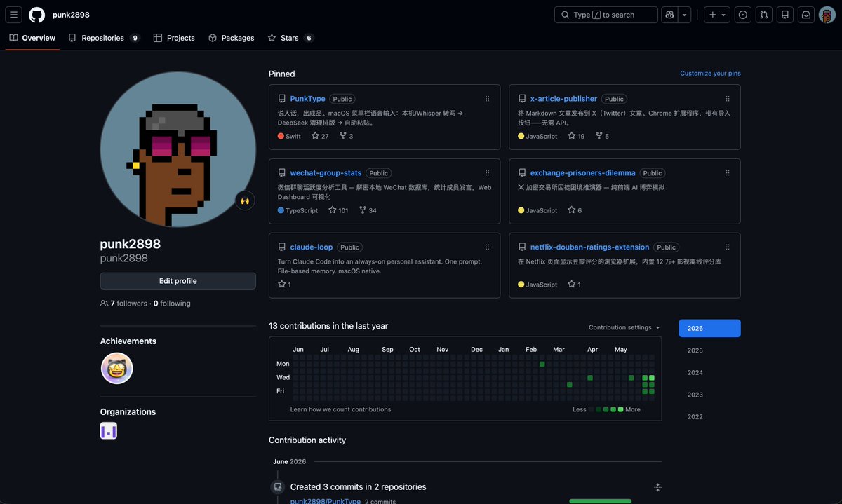Open PunkType's 3 forks

(346, 136)
